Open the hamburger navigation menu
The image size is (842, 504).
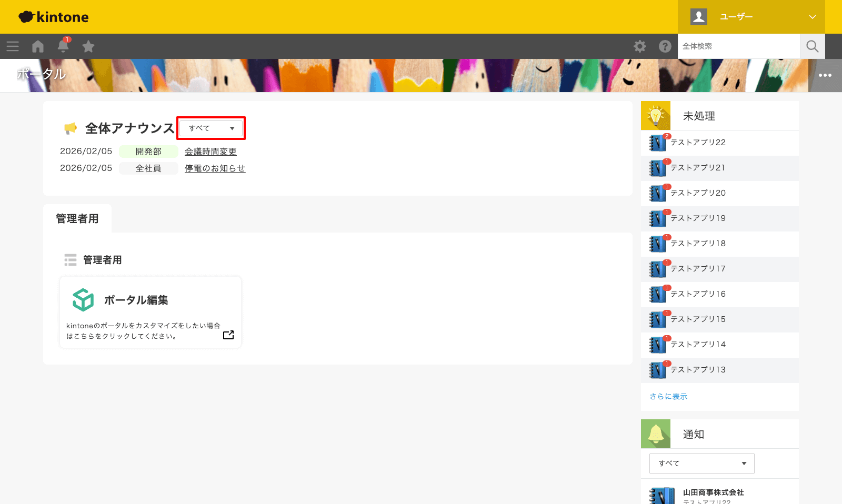13,46
